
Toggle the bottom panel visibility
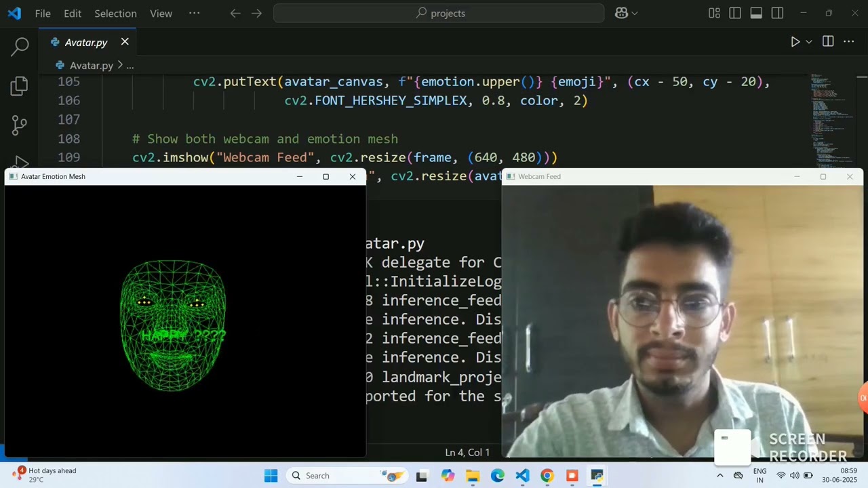pyautogui.click(x=756, y=13)
